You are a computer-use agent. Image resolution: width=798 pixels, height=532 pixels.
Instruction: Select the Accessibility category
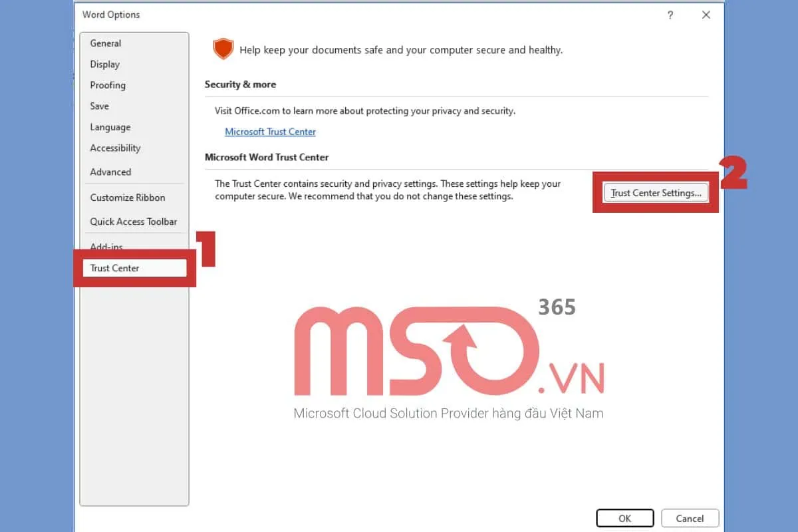tap(115, 148)
